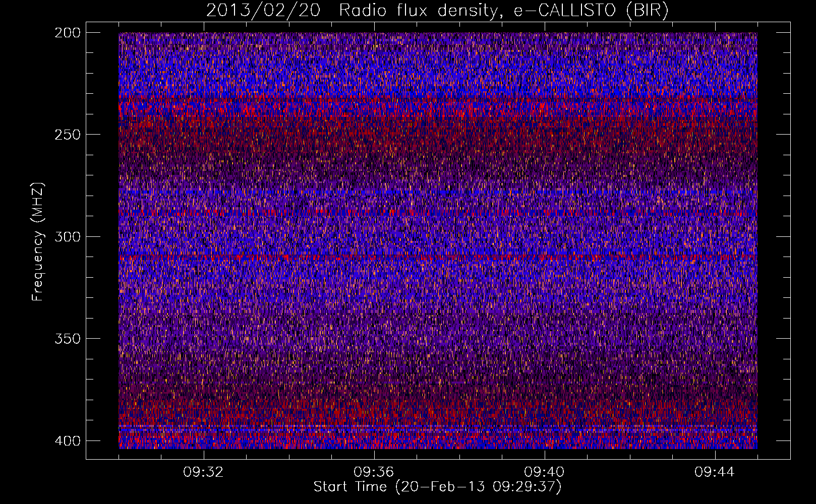816x504 pixels.
Task: Click the '09:32' time axis label
Action: (203, 472)
